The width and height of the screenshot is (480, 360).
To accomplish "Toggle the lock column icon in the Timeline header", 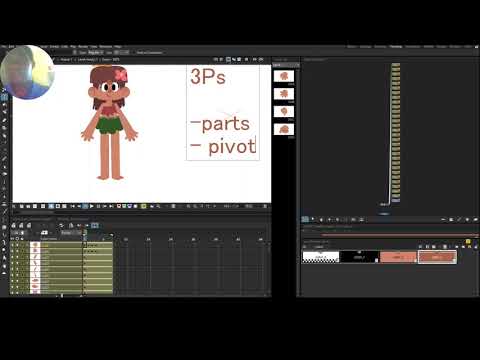I will point(22,239).
